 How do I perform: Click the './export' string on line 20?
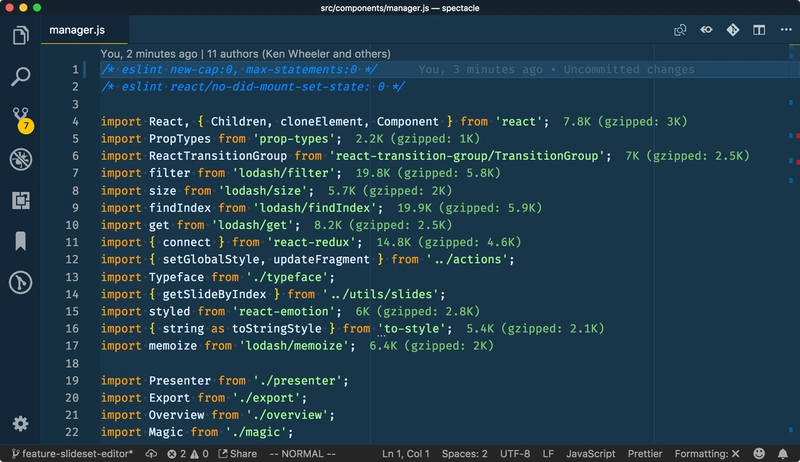click(x=266, y=398)
